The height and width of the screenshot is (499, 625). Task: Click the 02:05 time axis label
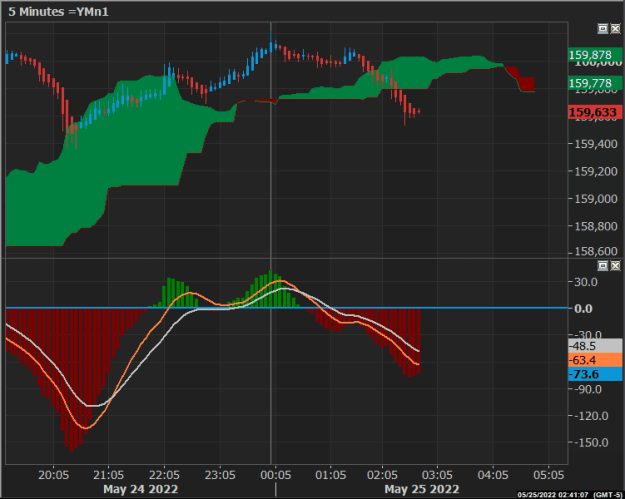(382, 475)
